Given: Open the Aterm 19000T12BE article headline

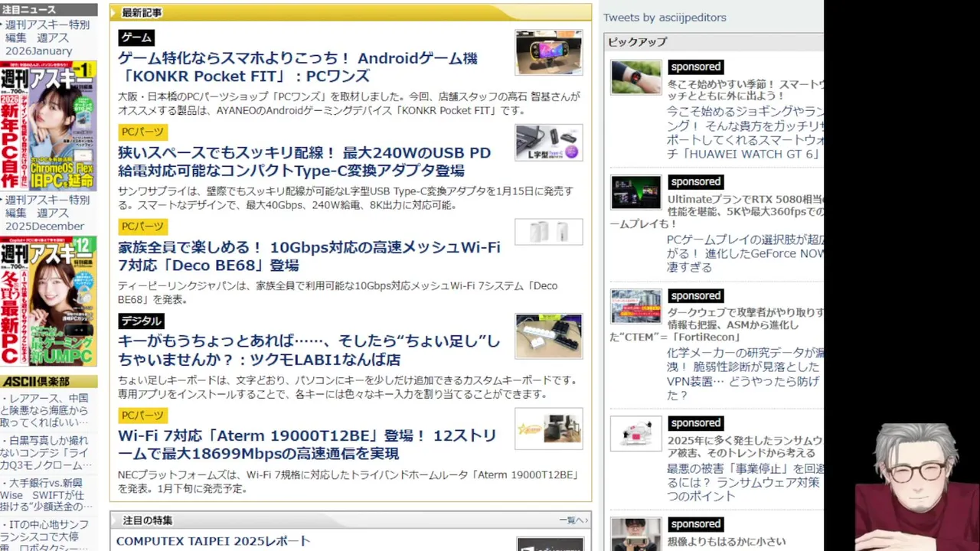Looking at the screenshot, I should 307,445.
